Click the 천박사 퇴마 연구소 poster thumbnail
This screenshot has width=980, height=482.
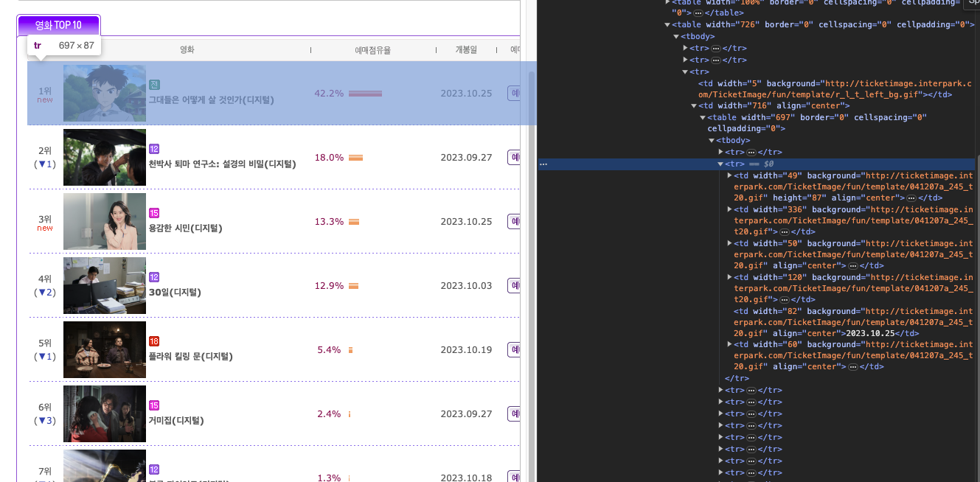[105, 157]
